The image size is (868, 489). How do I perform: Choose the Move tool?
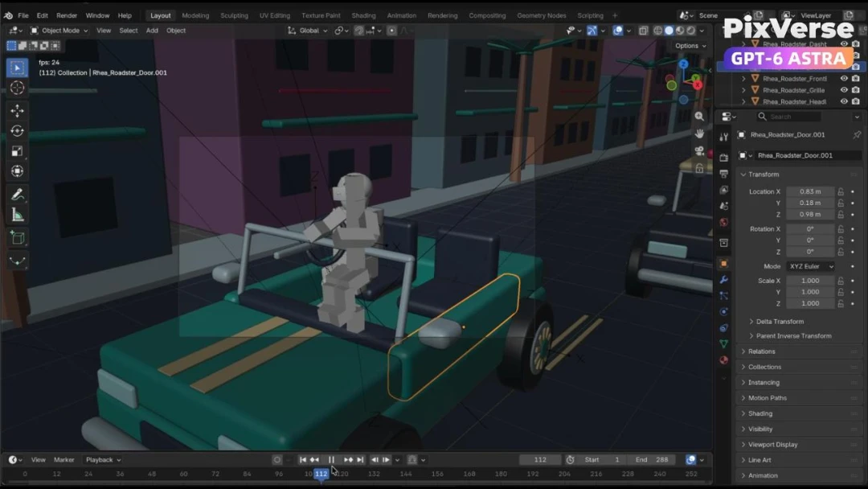17,111
